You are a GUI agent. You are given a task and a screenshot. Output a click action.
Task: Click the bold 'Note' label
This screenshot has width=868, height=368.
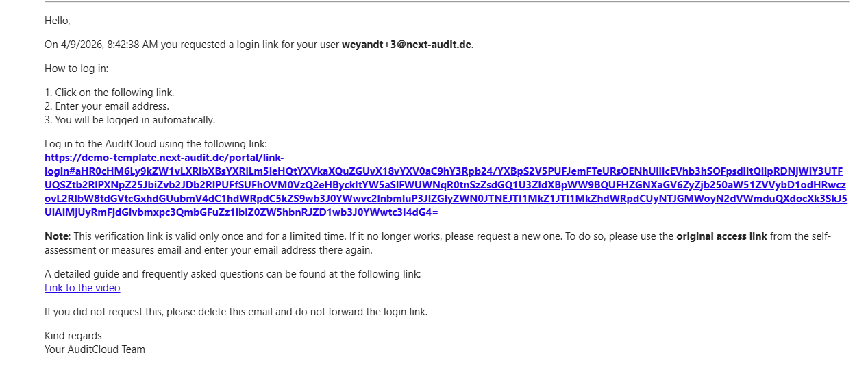click(x=56, y=236)
